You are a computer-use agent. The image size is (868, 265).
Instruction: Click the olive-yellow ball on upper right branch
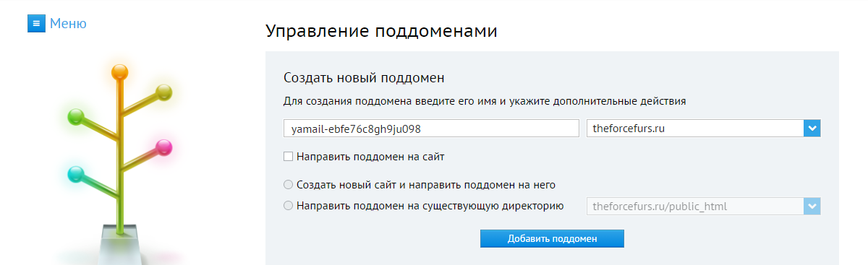tap(164, 92)
